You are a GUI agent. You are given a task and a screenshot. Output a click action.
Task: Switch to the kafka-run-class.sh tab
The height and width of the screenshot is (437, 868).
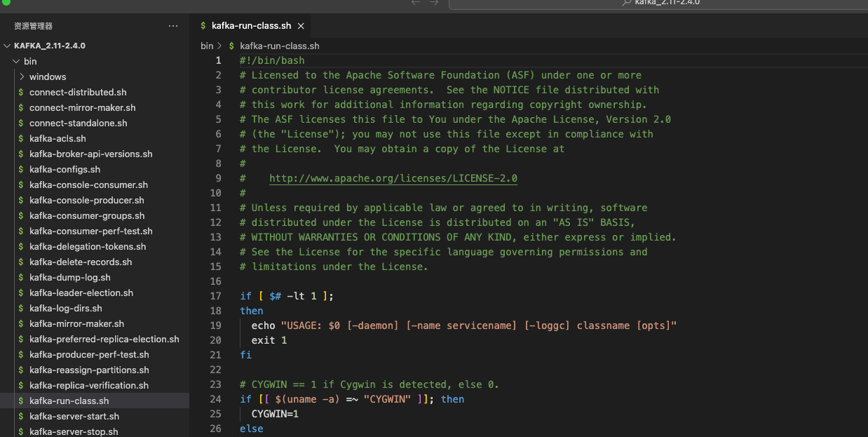point(251,26)
